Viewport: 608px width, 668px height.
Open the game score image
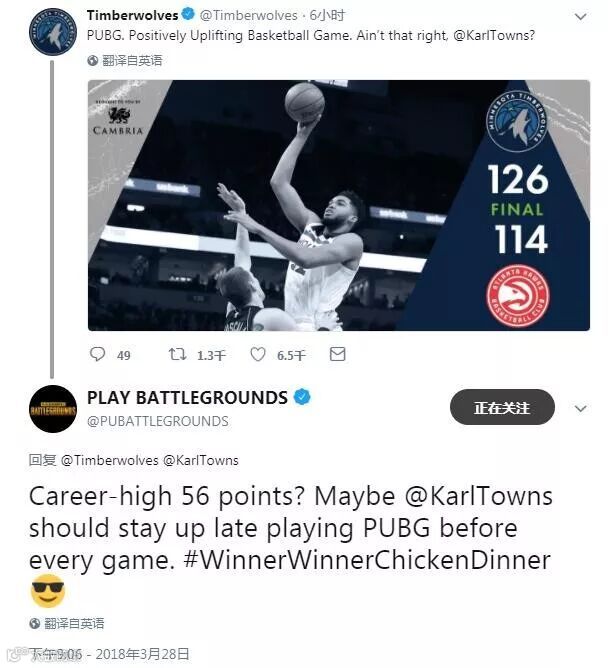click(339, 205)
